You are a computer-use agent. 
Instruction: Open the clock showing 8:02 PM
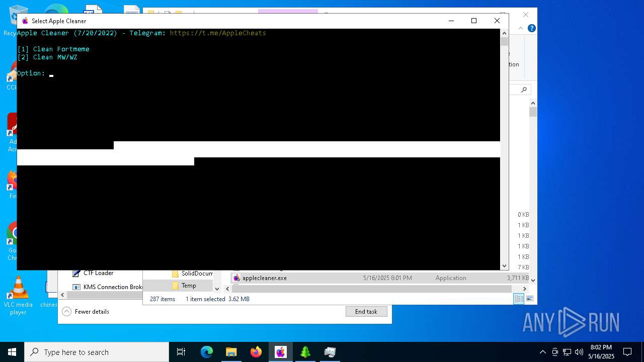pyautogui.click(x=601, y=352)
